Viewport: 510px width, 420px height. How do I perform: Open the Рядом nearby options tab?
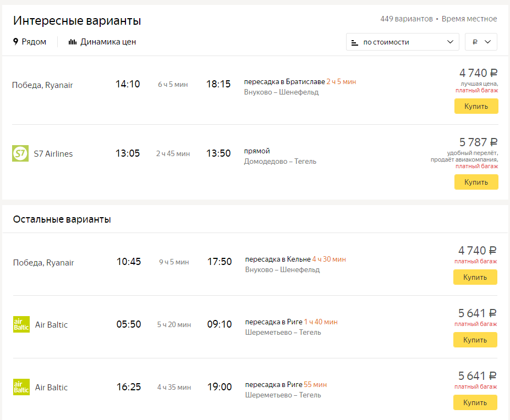(30, 42)
